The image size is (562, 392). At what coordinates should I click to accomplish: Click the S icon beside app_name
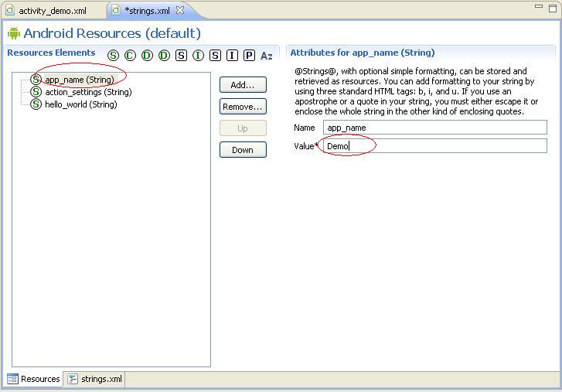tap(36, 79)
